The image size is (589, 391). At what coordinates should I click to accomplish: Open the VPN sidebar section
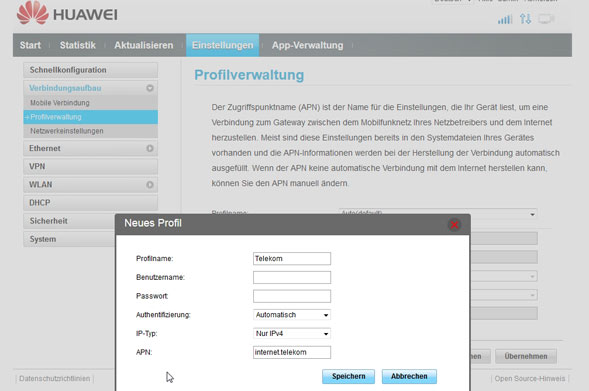coord(91,166)
